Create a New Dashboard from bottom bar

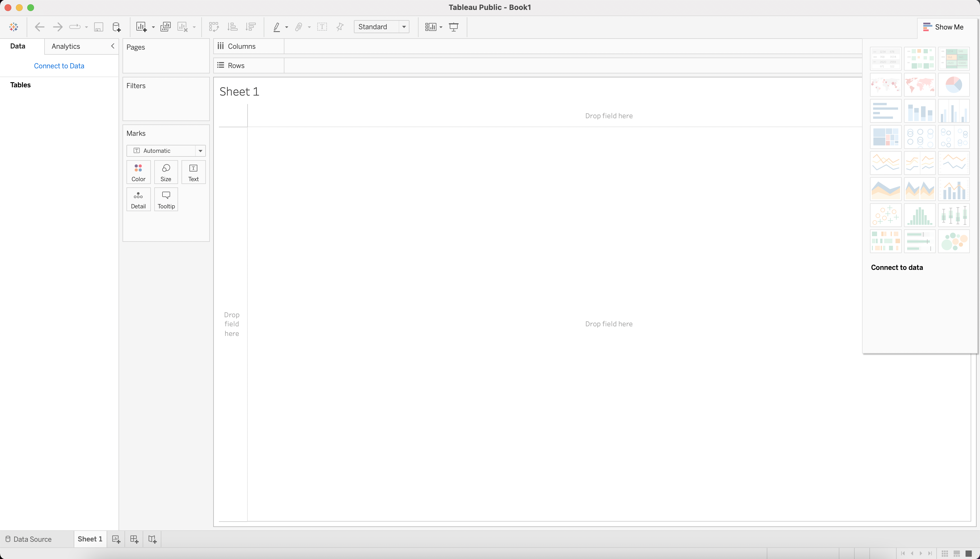(x=134, y=539)
